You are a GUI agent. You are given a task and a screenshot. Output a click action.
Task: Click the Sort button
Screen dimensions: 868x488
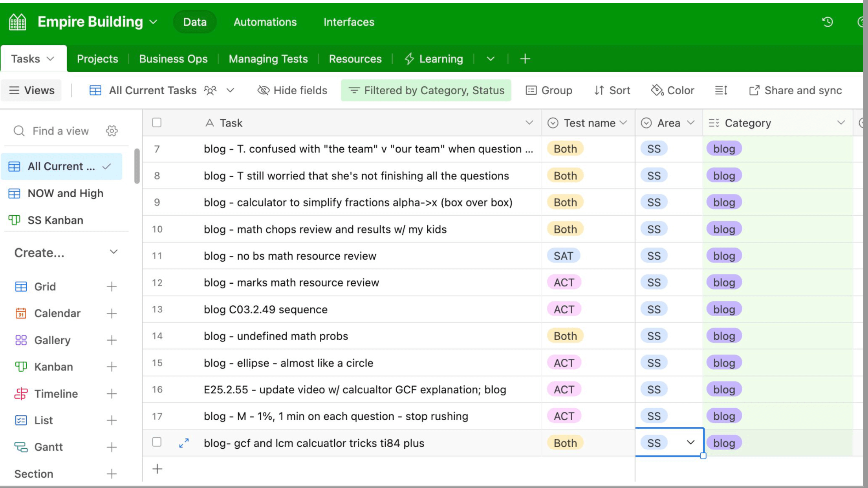click(x=612, y=90)
